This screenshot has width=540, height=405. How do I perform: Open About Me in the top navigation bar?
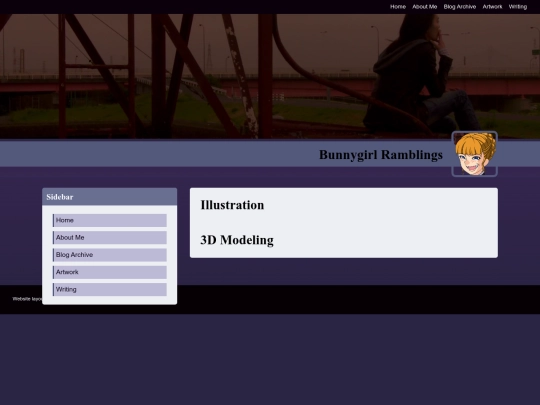pos(425,7)
